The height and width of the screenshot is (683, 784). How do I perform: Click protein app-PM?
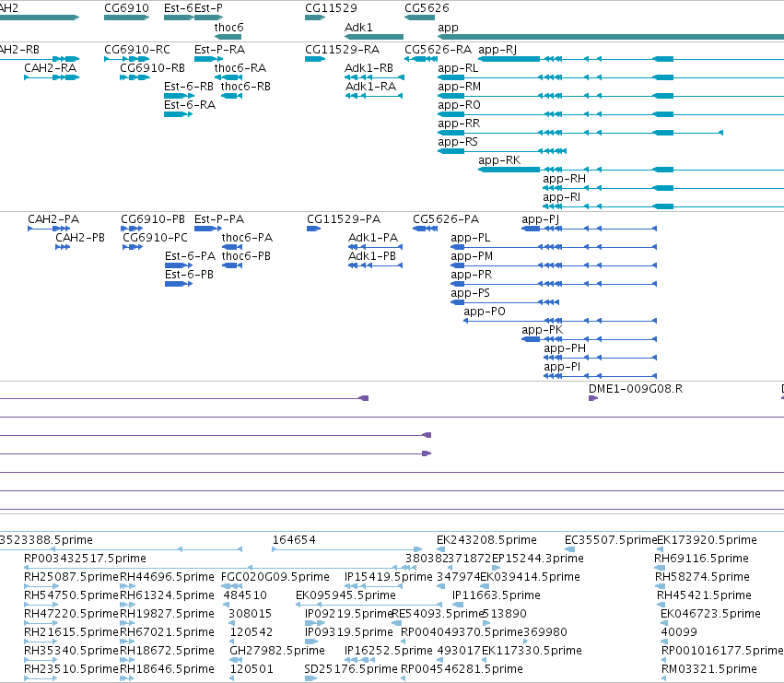(x=472, y=256)
